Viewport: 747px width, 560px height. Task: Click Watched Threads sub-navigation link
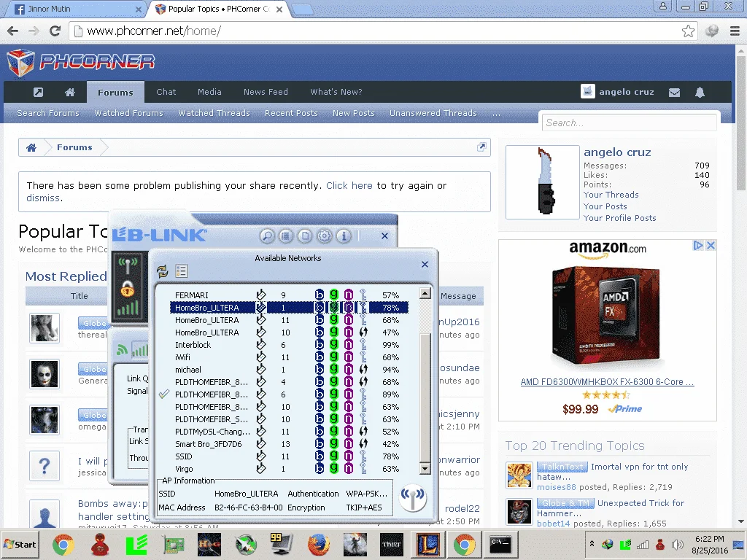pyautogui.click(x=214, y=113)
